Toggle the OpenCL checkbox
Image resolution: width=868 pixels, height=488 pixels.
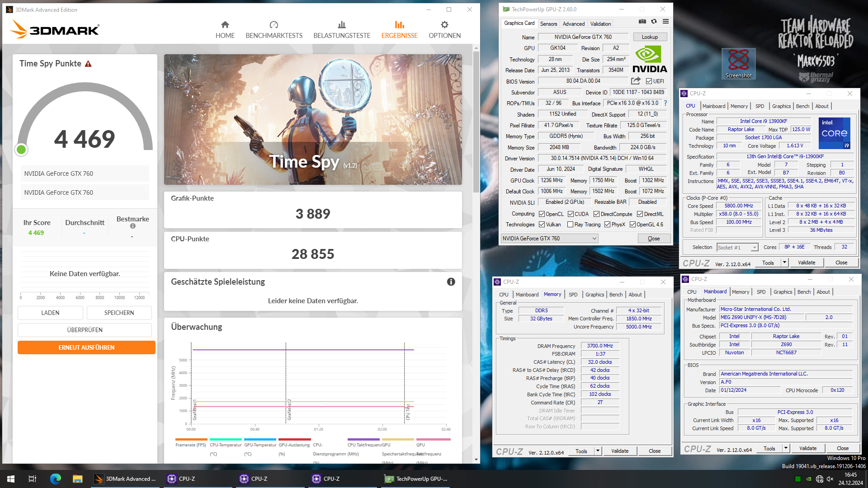(542, 214)
